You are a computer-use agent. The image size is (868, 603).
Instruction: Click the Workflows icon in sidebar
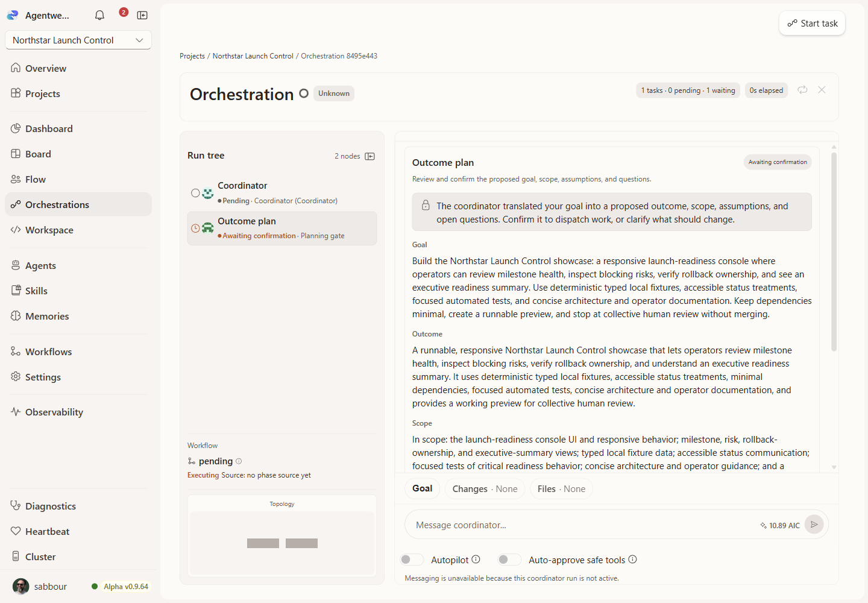(16, 352)
